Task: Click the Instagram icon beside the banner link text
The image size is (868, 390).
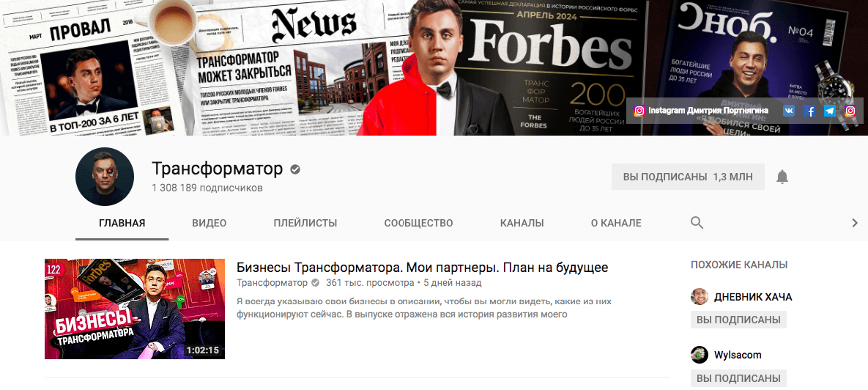Action: click(639, 111)
